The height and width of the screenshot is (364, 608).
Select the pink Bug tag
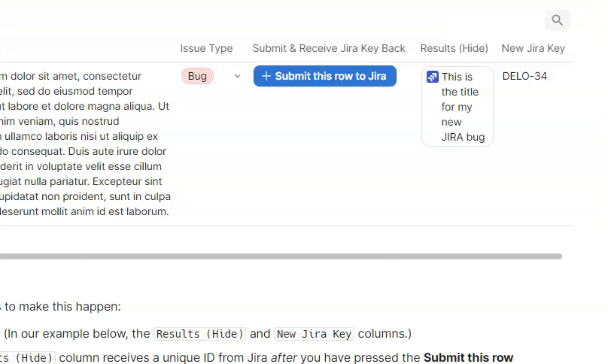[197, 76]
